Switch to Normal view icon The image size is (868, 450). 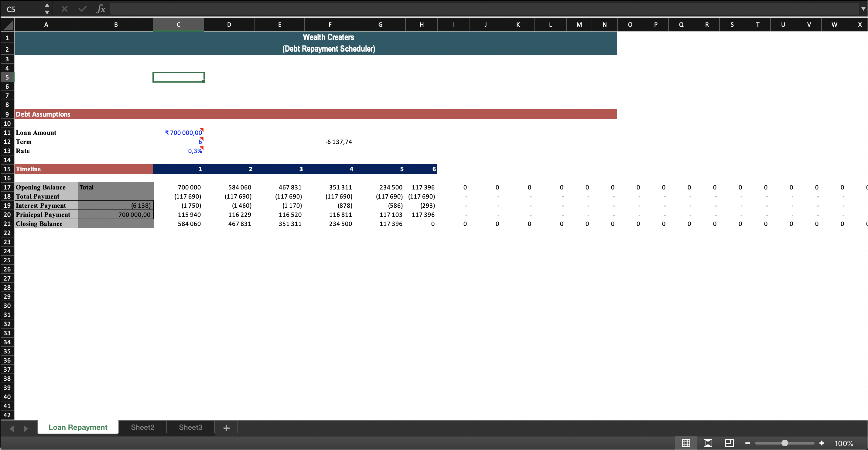pos(686,443)
